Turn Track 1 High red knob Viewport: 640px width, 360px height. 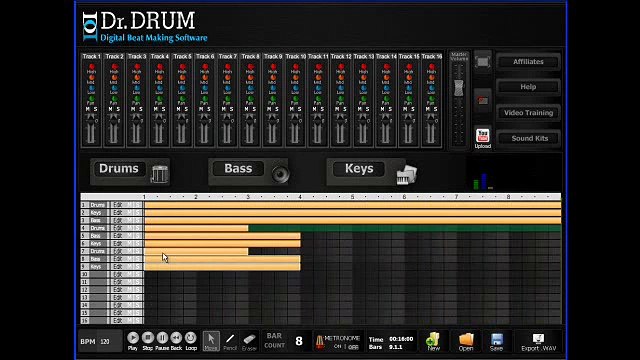pos(91,67)
